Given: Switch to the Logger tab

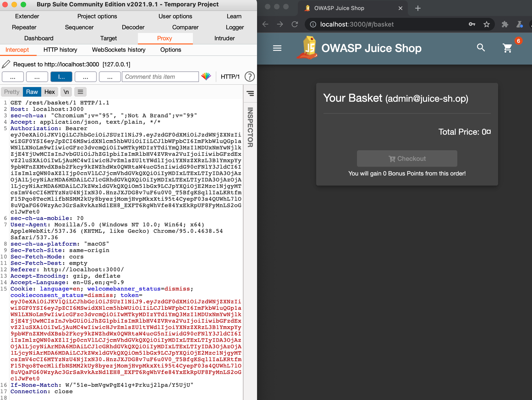Looking at the screenshot, I should click(235, 27).
